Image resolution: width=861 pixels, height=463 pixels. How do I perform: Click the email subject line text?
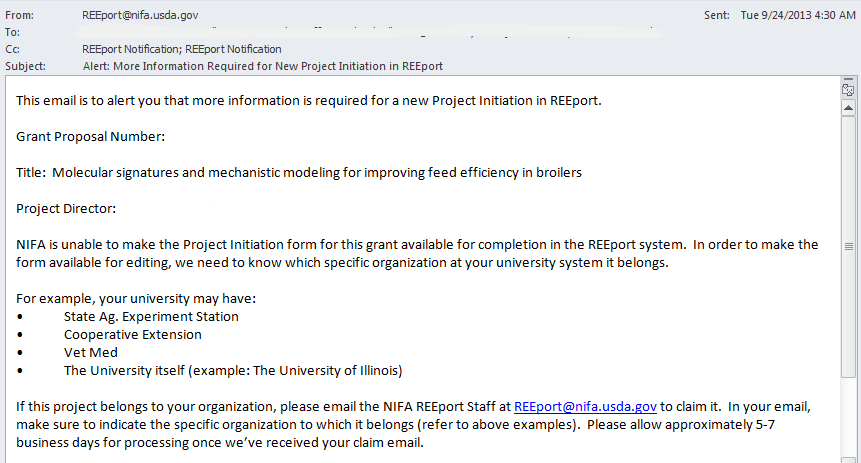click(x=262, y=66)
